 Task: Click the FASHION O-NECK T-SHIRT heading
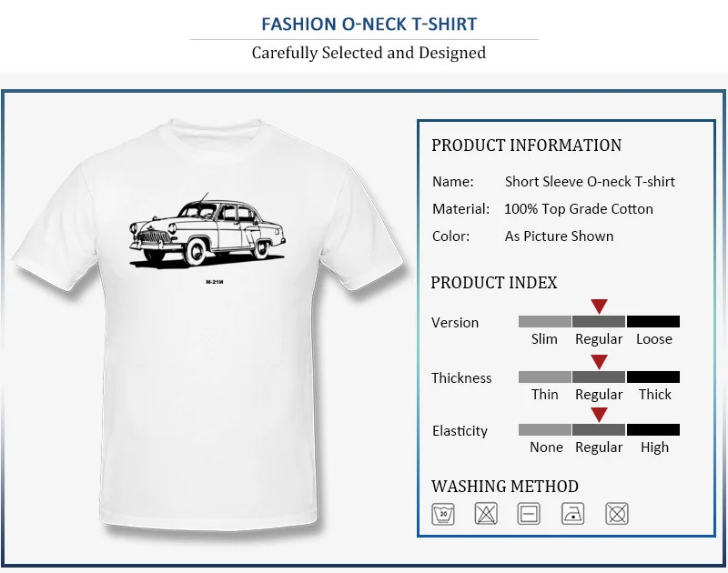click(369, 25)
